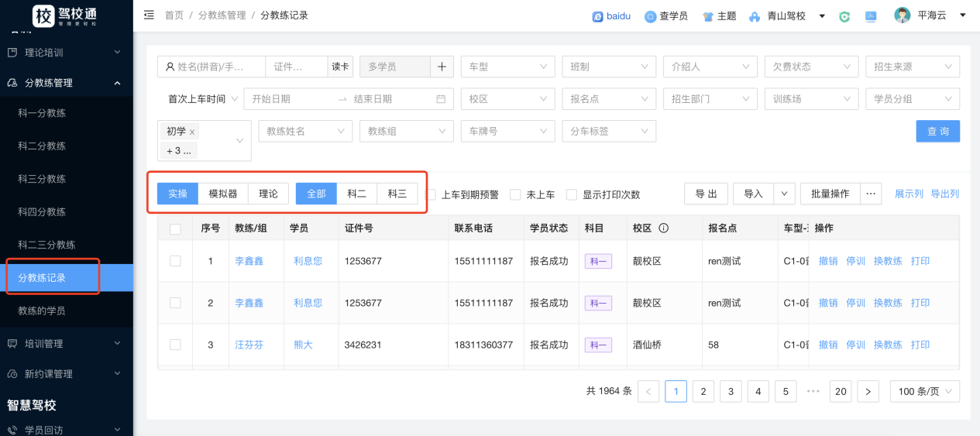Open the blue statistics chart icon
This screenshot has height=436, width=980.
[x=871, y=16]
